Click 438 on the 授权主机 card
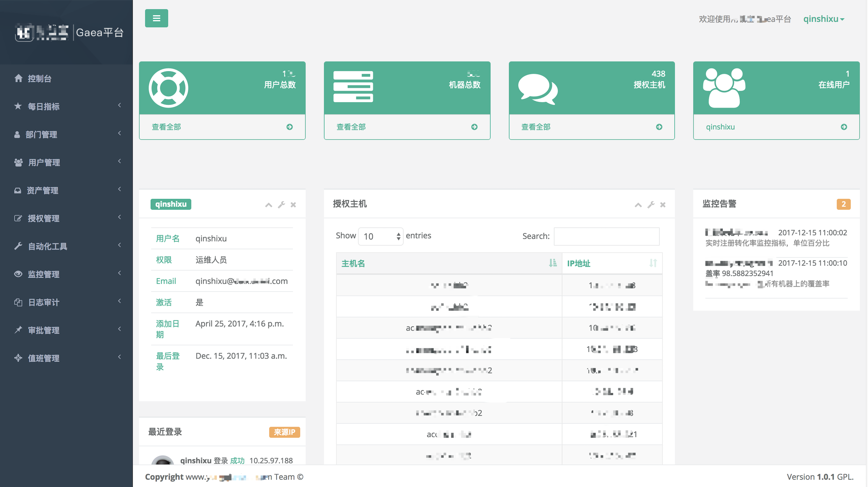Viewport: 868px width, 487px height. click(x=658, y=74)
